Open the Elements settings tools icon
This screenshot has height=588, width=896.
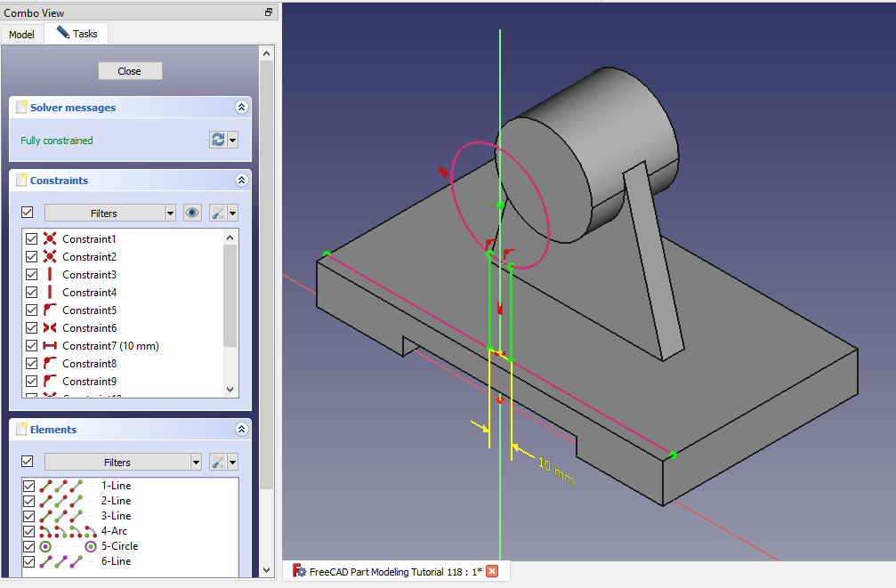(x=218, y=462)
